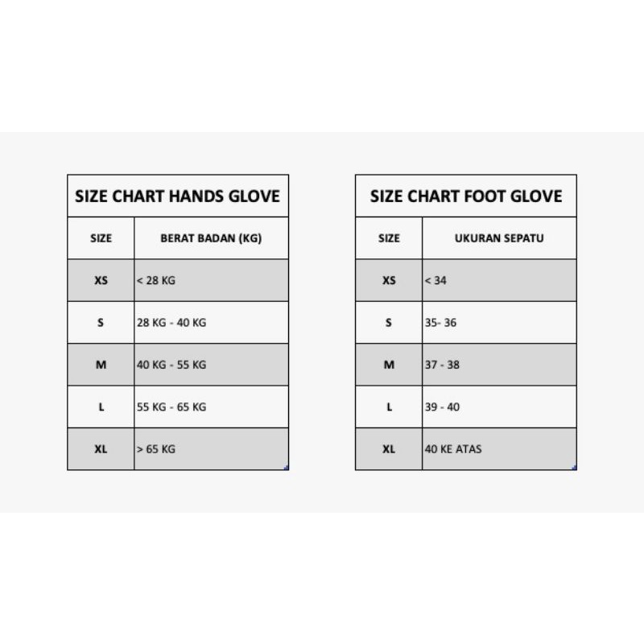Select S in the foot glove table
This screenshot has height=644, width=644.
click(389, 323)
